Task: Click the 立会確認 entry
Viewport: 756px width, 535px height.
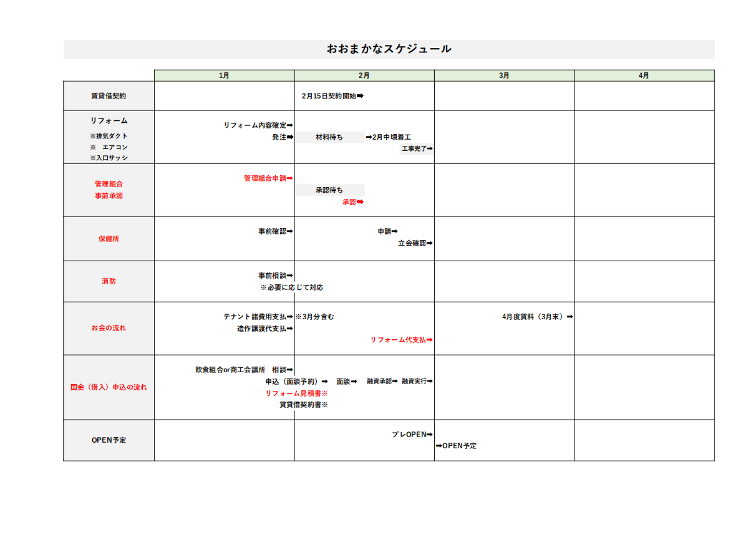Action: [x=415, y=243]
